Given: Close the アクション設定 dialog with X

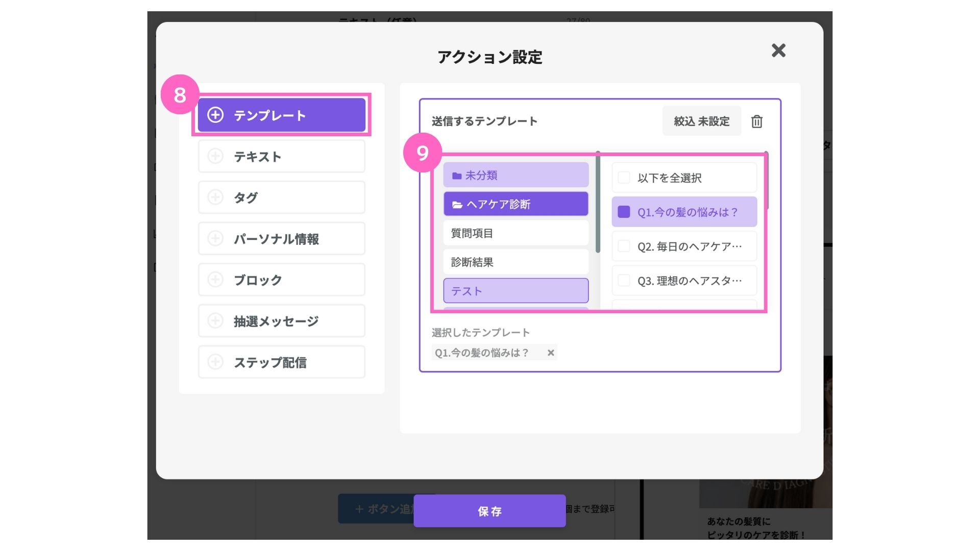Looking at the screenshot, I should coord(778,51).
